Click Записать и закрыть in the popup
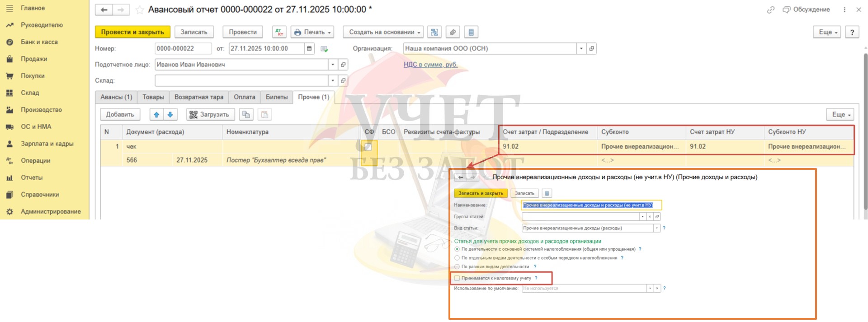 (481, 193)
